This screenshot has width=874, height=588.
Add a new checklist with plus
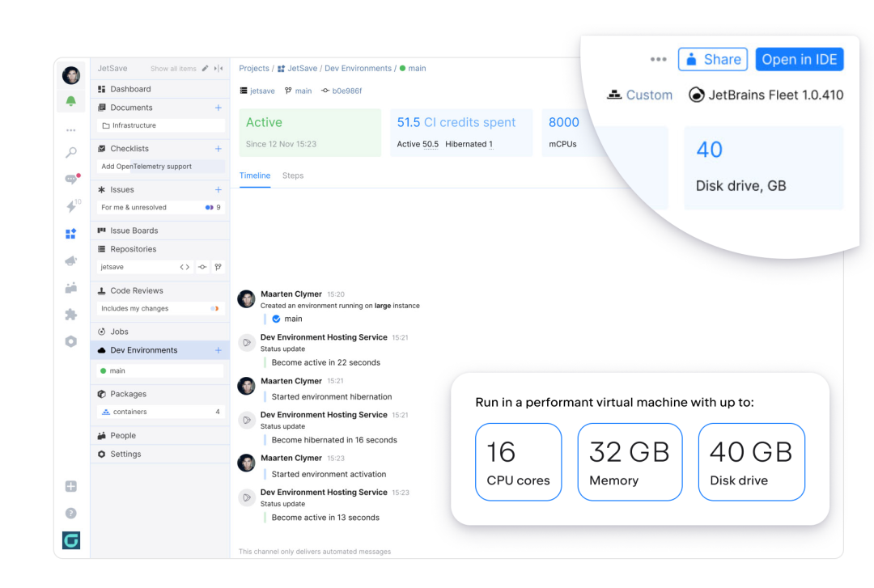[x=218, y=149]
